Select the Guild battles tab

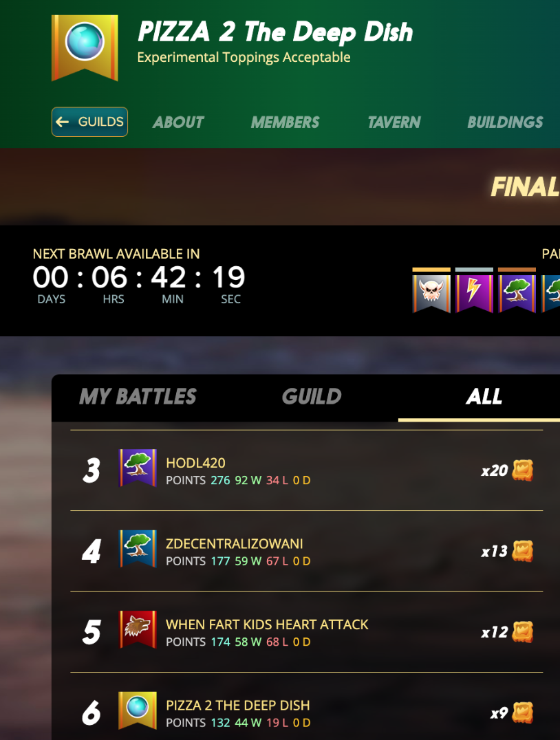(x=312, y=396)
